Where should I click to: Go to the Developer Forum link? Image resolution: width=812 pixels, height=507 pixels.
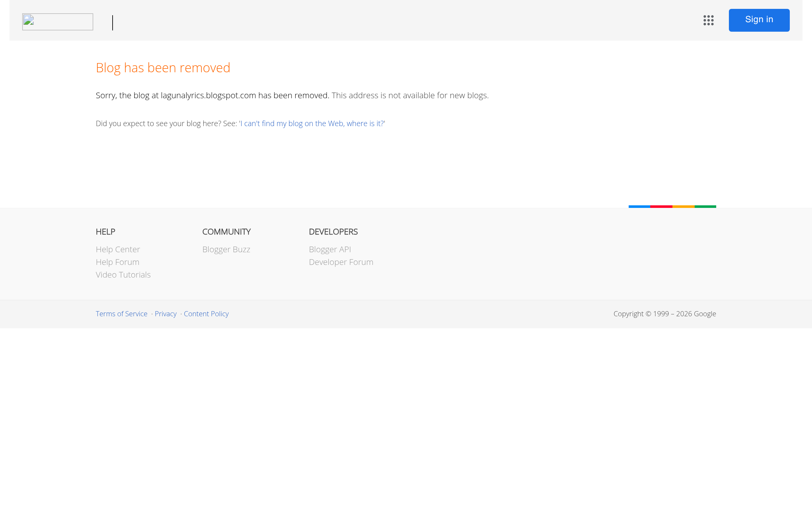pyautogui.click(x=341, y=262)
